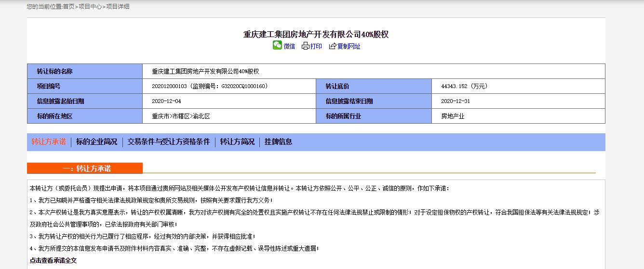
Task: Click 项目详细 in the breadcrumb
Action: click(118, 7)
